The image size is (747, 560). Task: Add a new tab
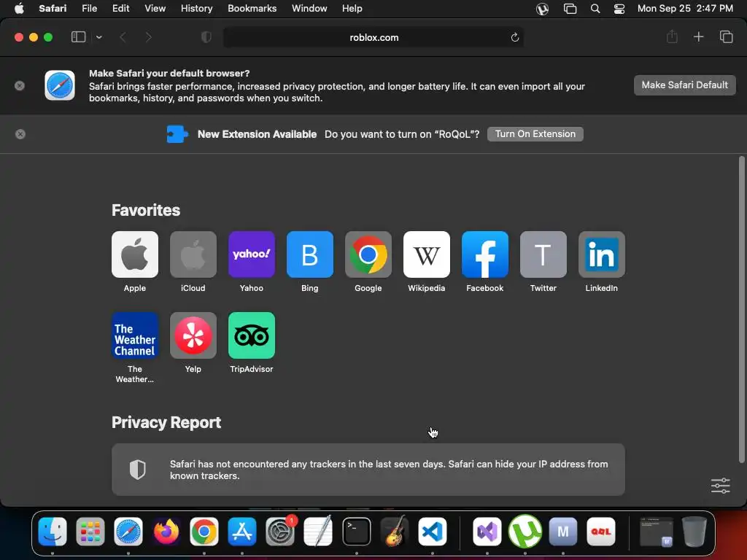pos(698,36)
